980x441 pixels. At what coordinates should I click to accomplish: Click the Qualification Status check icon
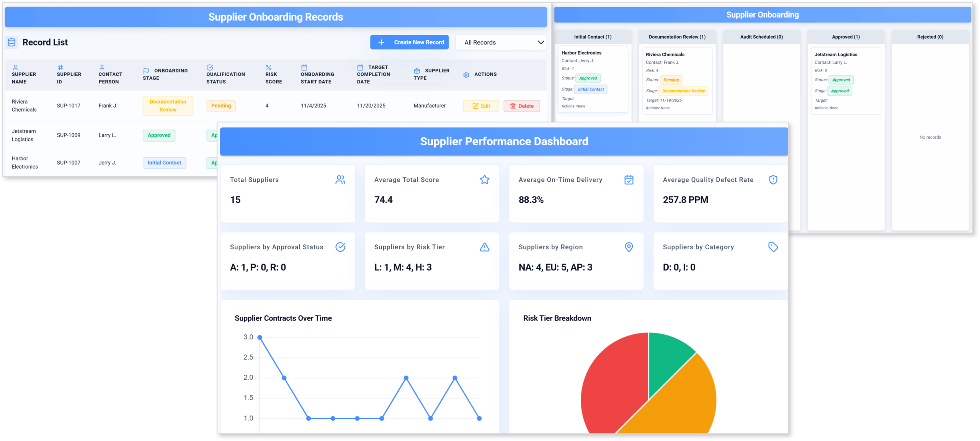click(x=210, y=67)
